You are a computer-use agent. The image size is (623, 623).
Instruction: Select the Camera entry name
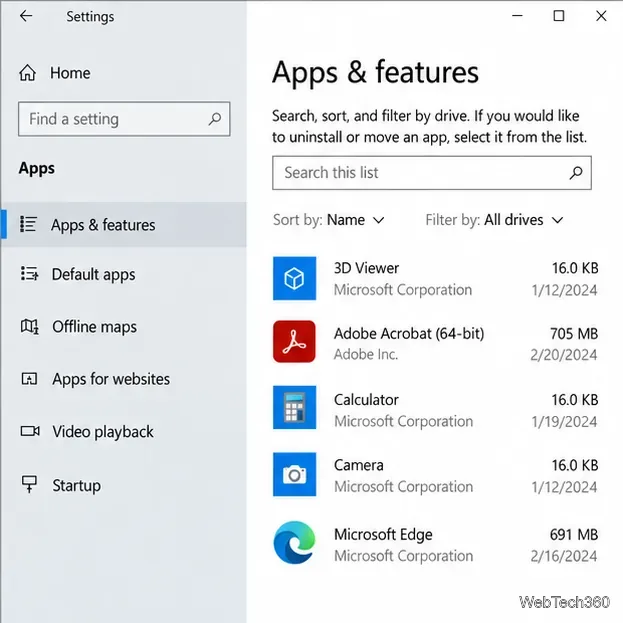pyautogui.click(x=359, y=465)
